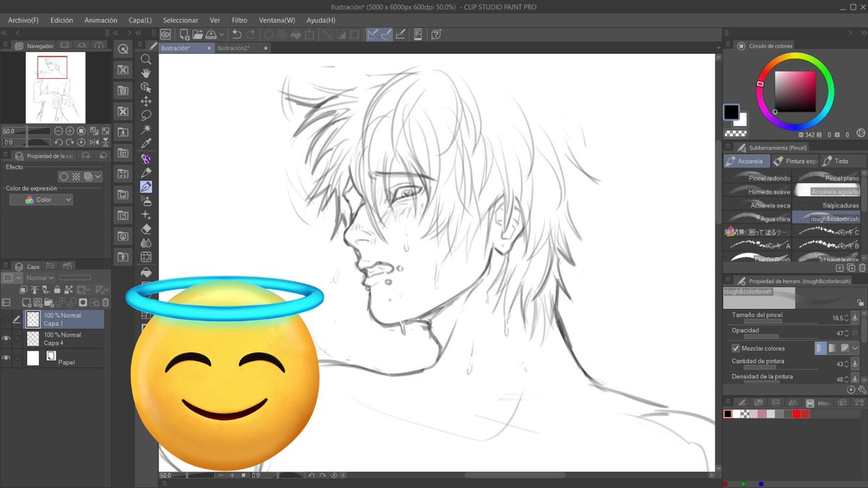
Task: Toggle the first snap-to-ruler button
Action: (x=373, y=34)
